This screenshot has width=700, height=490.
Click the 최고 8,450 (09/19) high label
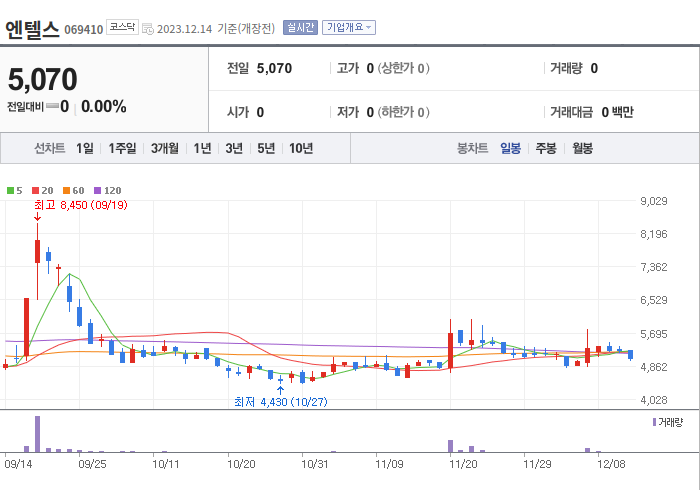click(81, 205)
